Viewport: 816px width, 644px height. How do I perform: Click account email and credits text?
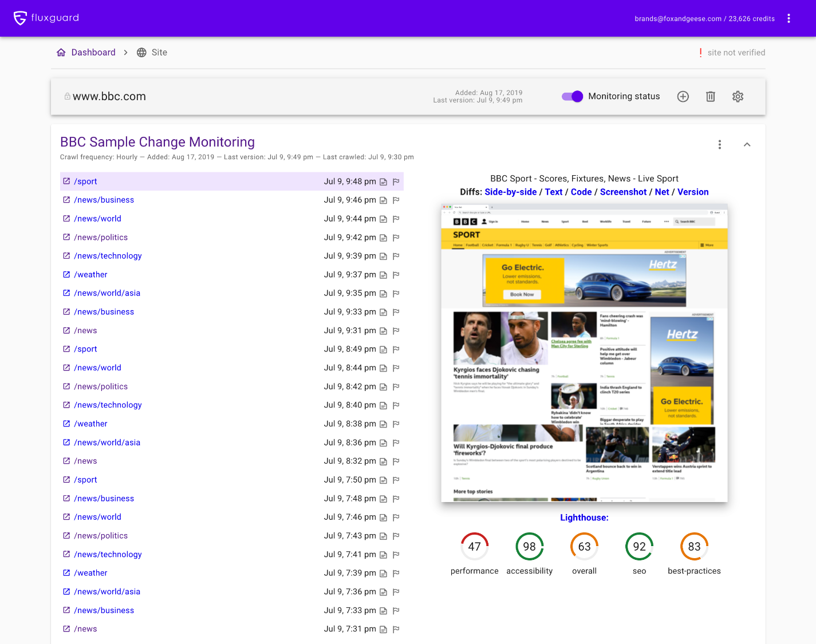point(704,19)
